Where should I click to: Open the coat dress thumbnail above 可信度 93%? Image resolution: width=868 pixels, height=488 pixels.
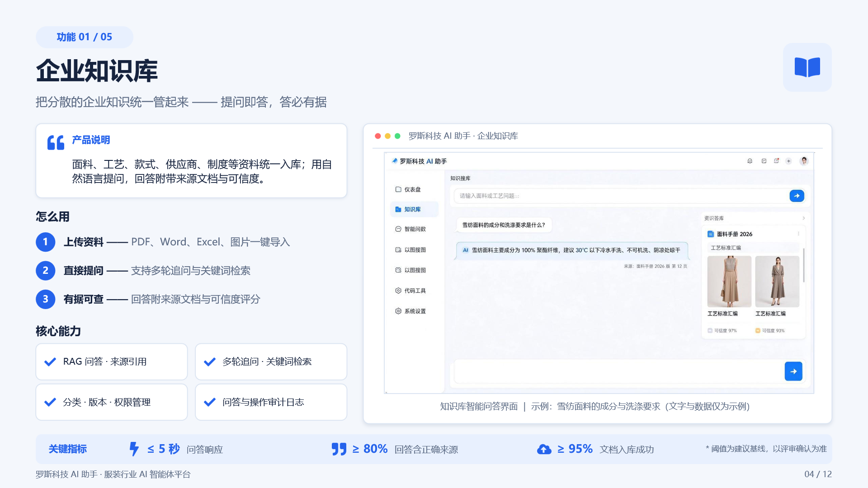[x=777, y=282]
